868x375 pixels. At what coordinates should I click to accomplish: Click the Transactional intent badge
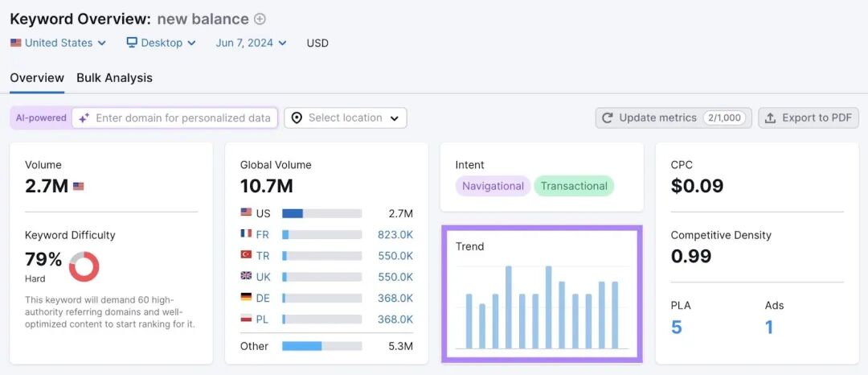(574, 186)
